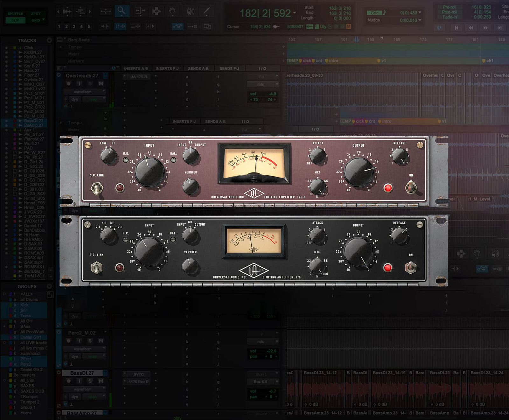Select the Grabber hand tool

coord(172,11)
